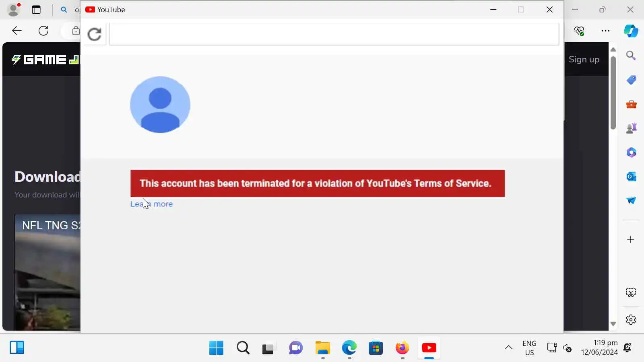
Task: Open the notifications bell in tray
Action: tap(627, 348)
